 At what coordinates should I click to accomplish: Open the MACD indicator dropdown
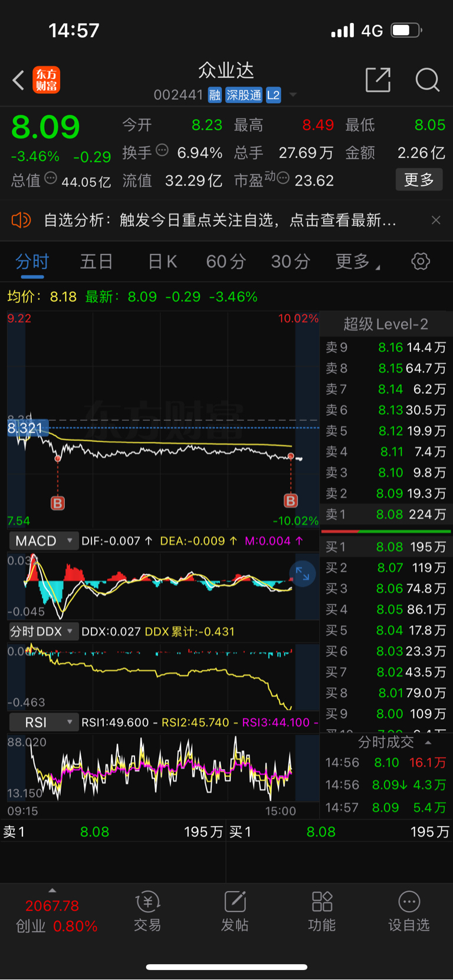(44, 541)
